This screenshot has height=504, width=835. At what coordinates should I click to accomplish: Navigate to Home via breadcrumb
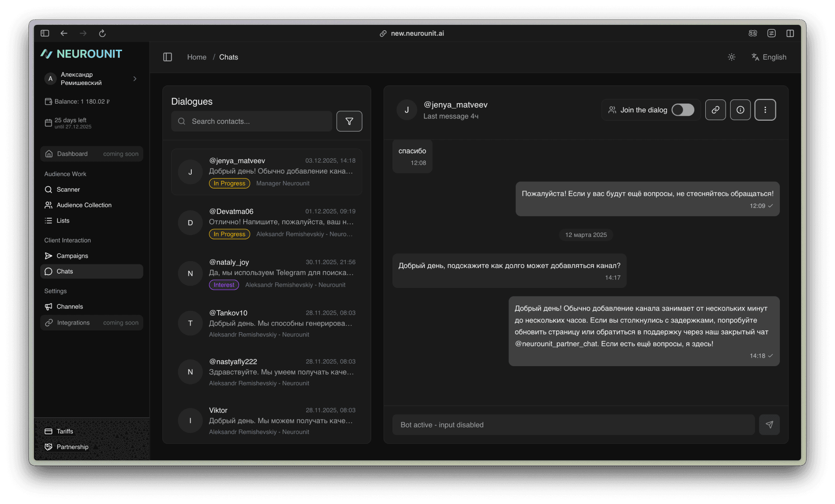click(x=197, y=57)
